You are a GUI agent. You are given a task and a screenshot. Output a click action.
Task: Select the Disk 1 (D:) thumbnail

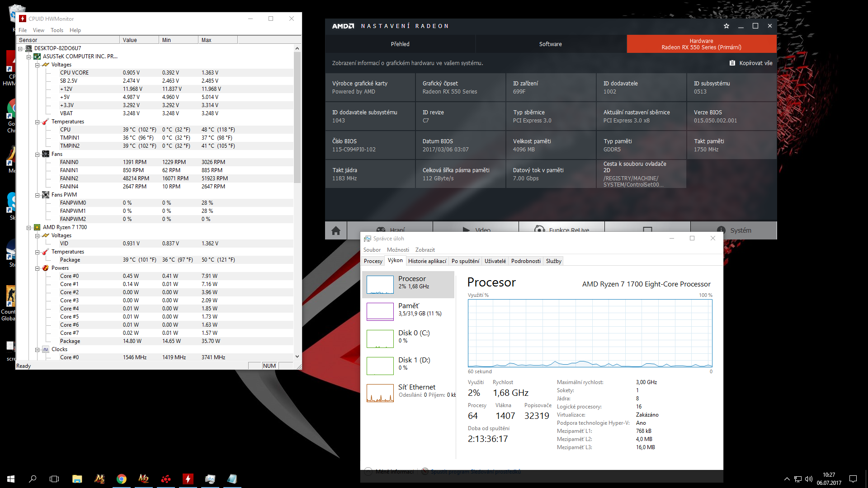(380, 366)
